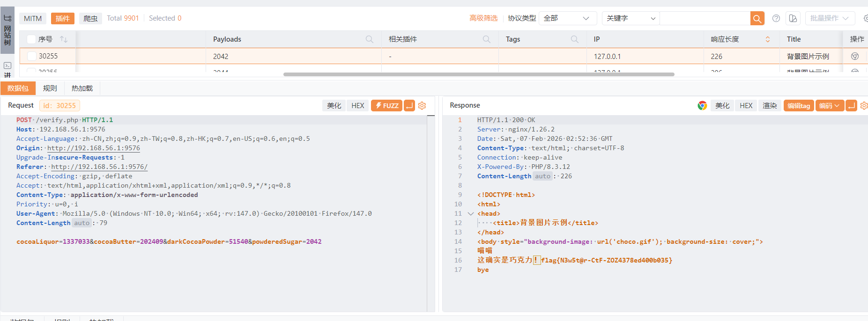Check the checkbox for row 30255
The image size is (868, 321).
point(32,56)
